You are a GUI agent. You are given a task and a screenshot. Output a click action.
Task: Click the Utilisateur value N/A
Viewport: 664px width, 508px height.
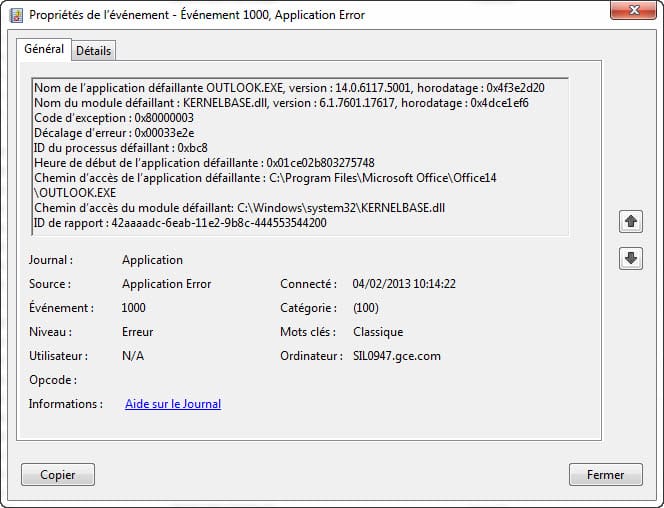tap(133, 356)
